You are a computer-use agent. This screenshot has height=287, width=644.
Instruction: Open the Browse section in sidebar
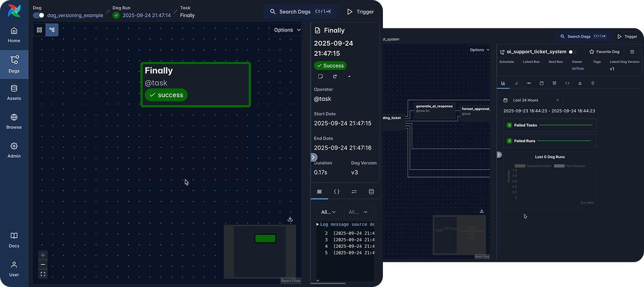click(x=14, y=121)
